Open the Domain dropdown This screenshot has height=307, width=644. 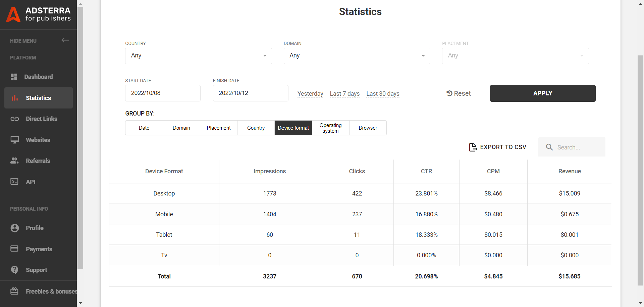click(x=357, y=56)
